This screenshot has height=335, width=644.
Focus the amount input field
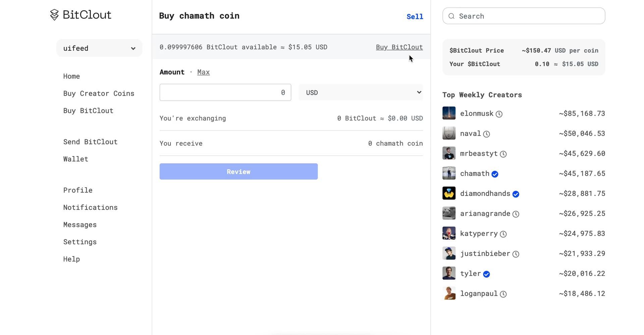coord(225,92)
